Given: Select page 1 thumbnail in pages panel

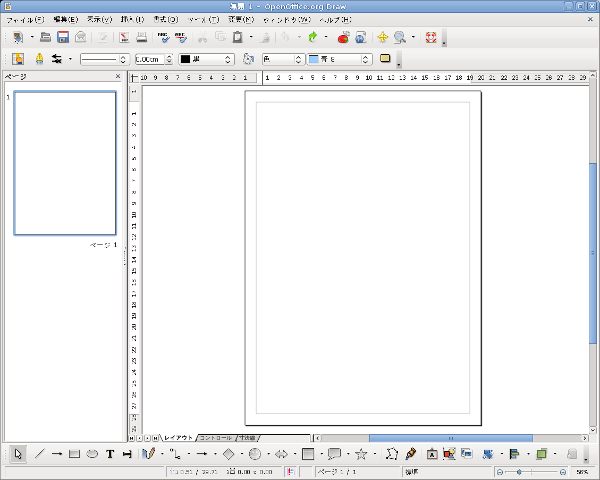Looking at the screenshot, I should point(64,163).
